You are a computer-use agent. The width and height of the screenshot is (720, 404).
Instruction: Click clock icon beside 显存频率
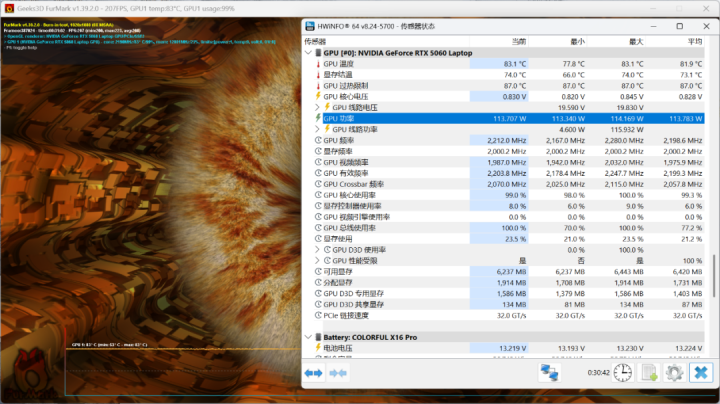tap(318, 152)
